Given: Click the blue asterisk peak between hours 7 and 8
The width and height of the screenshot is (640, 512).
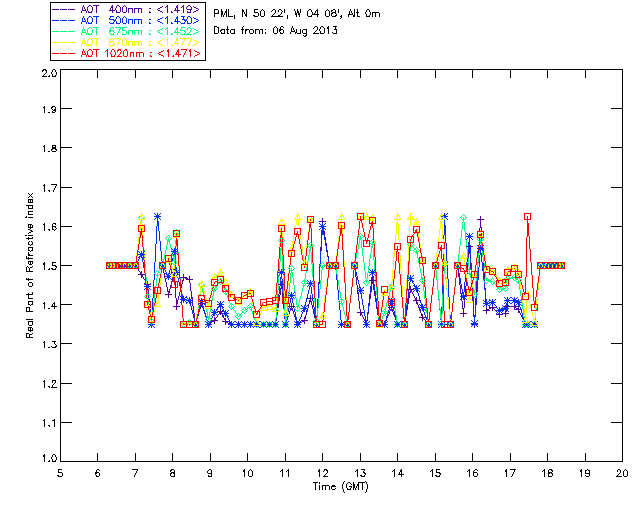Looking at the screenshot, I should pos(157,216).
